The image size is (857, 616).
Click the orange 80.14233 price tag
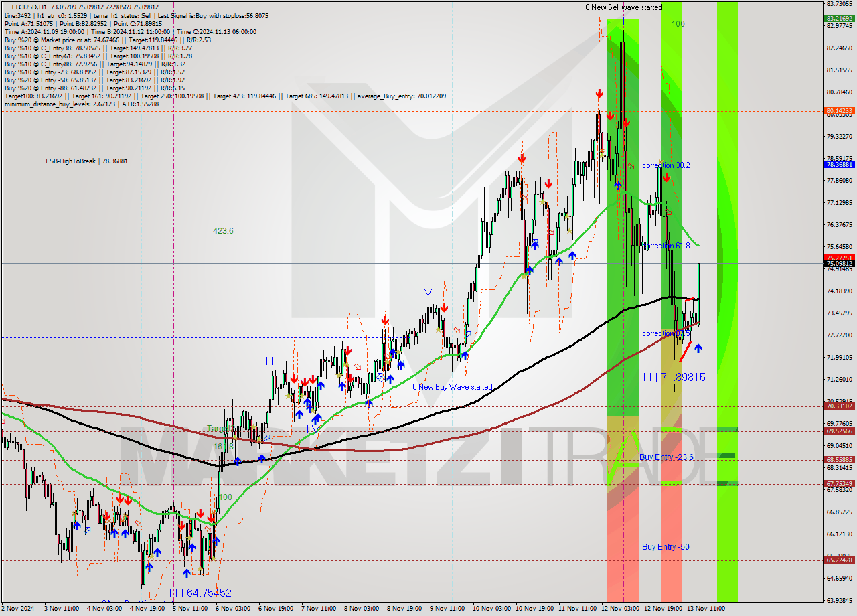click(x=839, y=110)
